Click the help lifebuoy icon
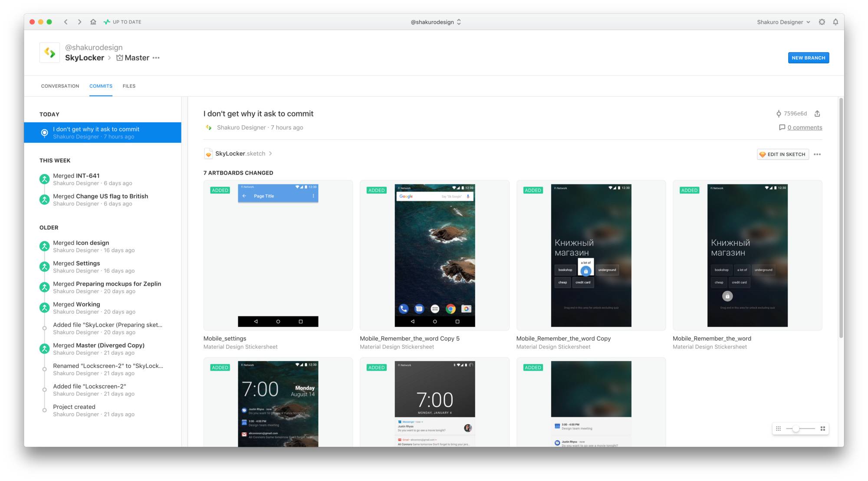The image size is (868, 481). (822, 22)
